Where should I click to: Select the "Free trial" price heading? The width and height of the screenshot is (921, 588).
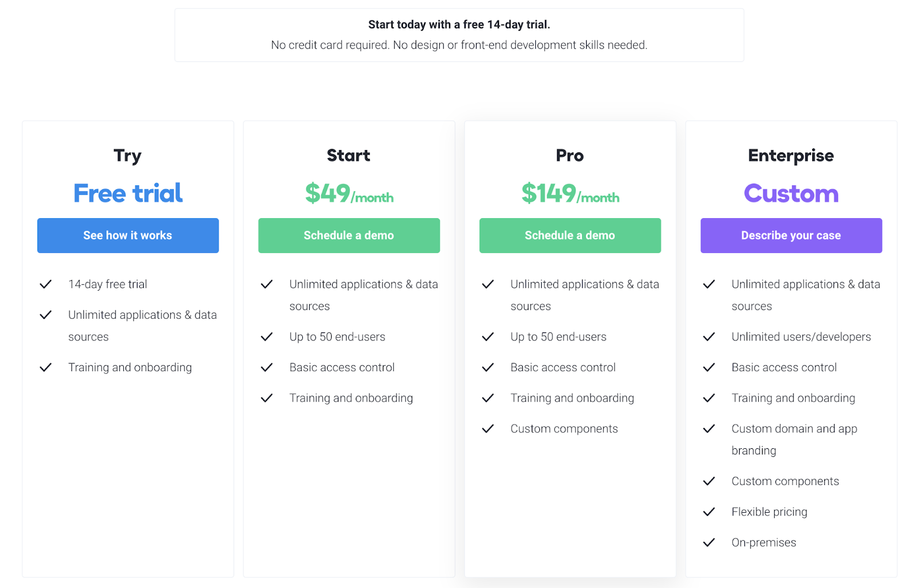point(128,193)
